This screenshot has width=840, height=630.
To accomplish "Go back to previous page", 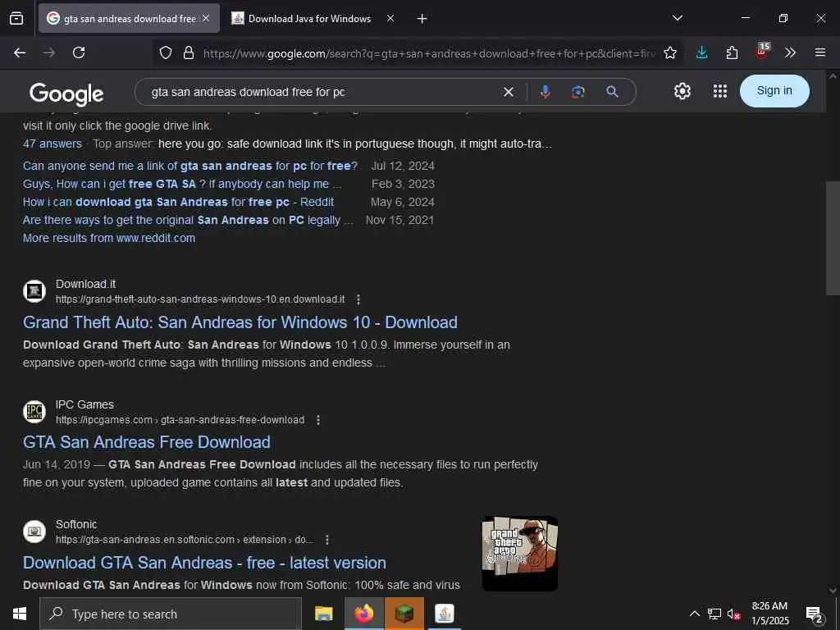I will [x=20, y=52].
